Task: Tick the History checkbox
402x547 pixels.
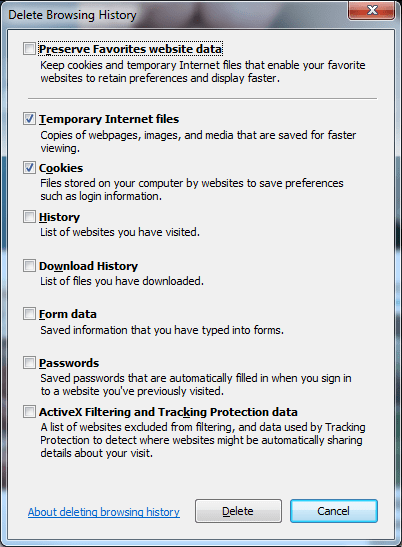Action: click(29, 217)
